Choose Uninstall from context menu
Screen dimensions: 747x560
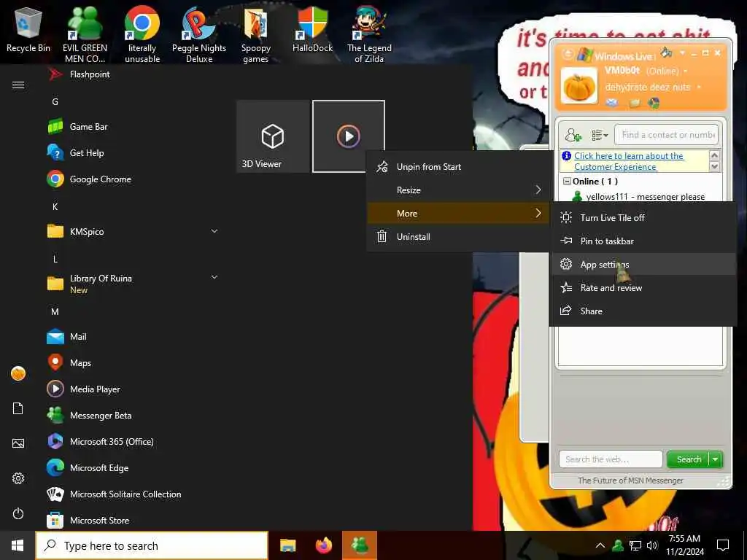pyautogui.click(x=458, y=237)
